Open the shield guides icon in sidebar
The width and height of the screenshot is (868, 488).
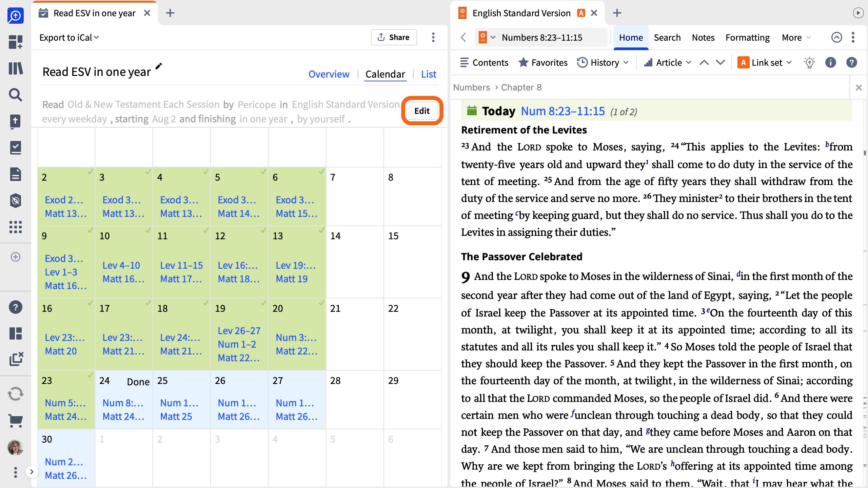pos(16,201)
